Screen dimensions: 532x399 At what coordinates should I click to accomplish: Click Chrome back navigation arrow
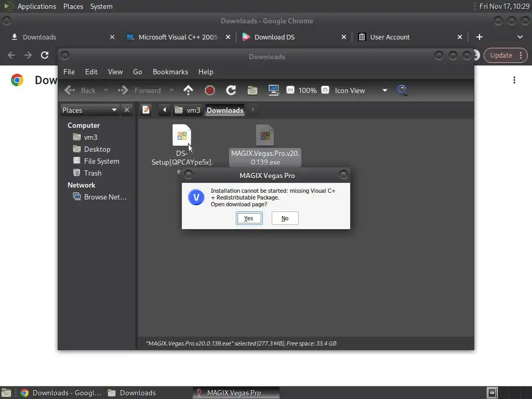(x=11, y=55)
